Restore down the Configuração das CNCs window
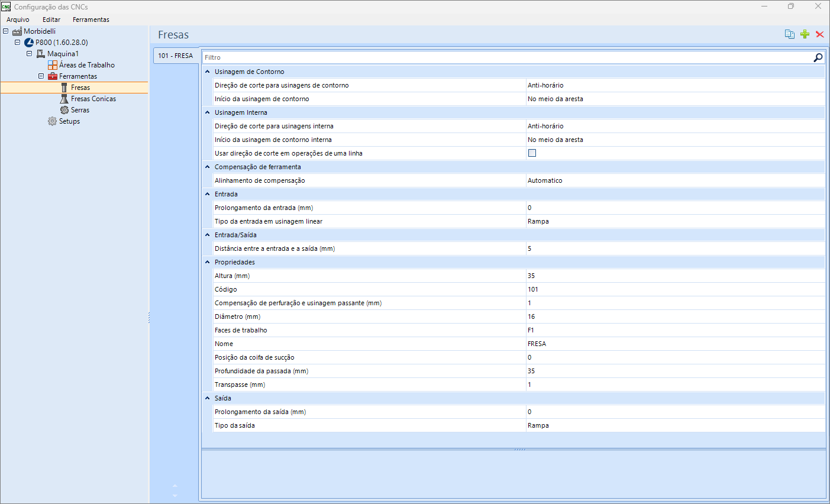830x504 pixels. click(791, 7)
